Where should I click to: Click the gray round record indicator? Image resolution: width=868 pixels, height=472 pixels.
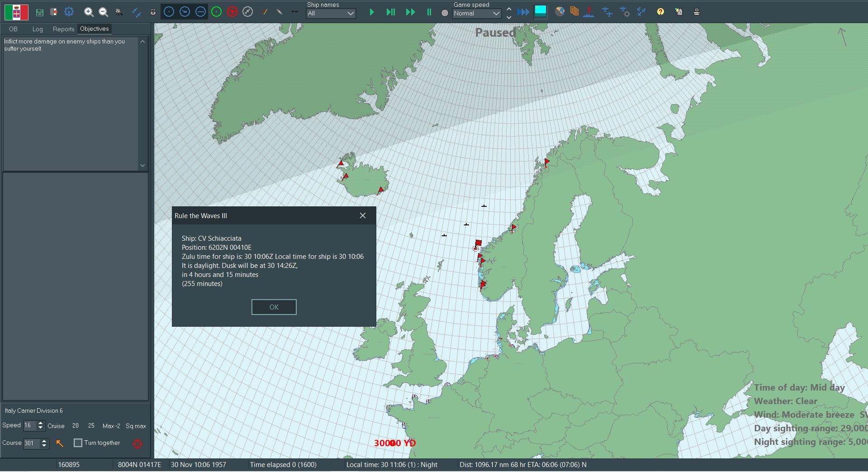[445, 13]
